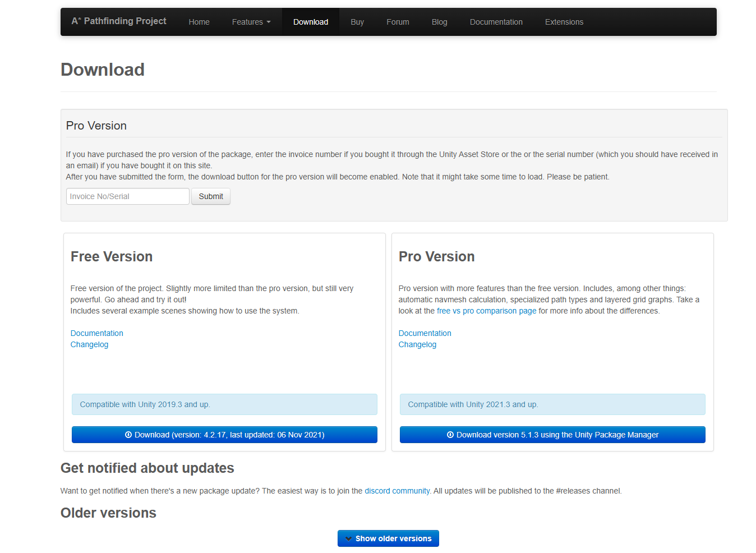Download free version 4.2.17

coord(224,435)
